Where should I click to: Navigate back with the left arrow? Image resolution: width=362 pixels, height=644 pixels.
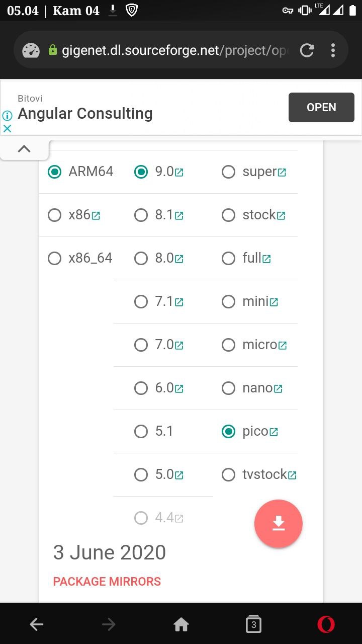[x=37, y=625]
